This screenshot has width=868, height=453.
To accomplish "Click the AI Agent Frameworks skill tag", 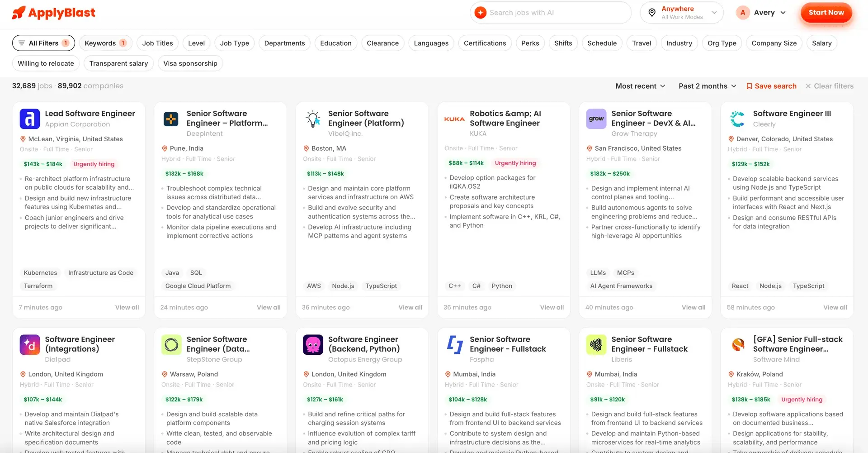I will click(x=621, y=286).
